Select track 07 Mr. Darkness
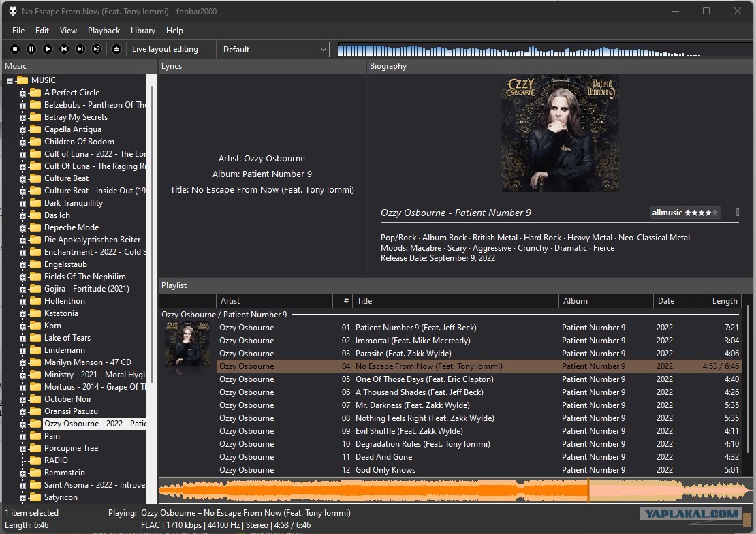This screenshot has width=756, height=534. pyautogui.click(x=478, y=405)
